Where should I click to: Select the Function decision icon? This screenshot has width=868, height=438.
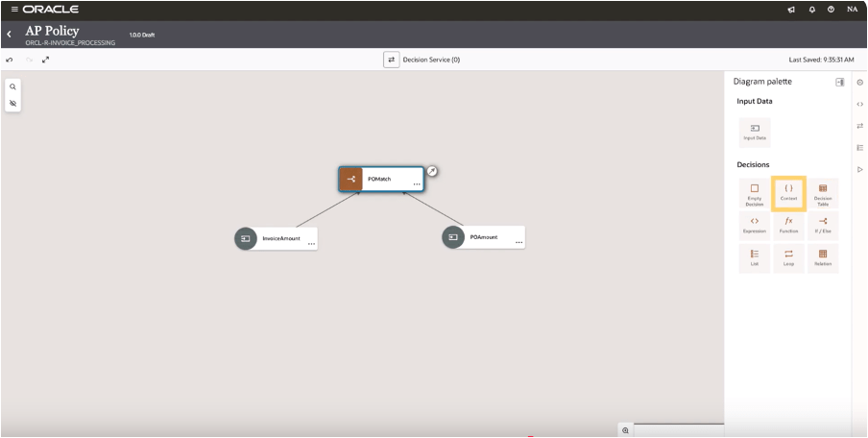[x=788, y=226]
